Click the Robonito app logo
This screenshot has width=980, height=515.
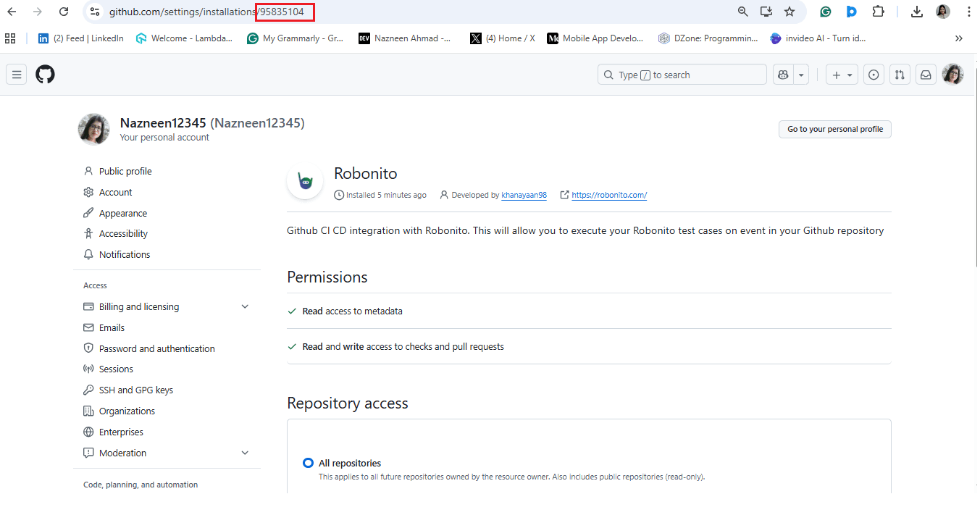305,181
